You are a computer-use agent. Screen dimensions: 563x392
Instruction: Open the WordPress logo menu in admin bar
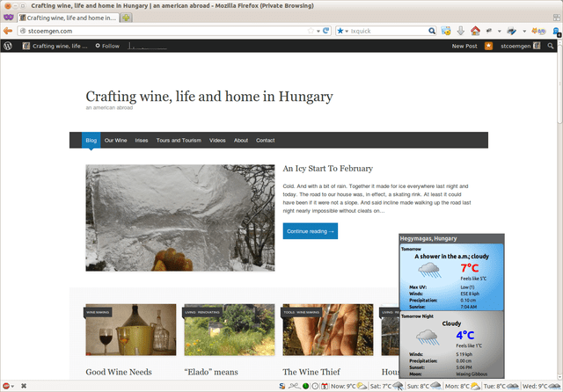[8, 46]
